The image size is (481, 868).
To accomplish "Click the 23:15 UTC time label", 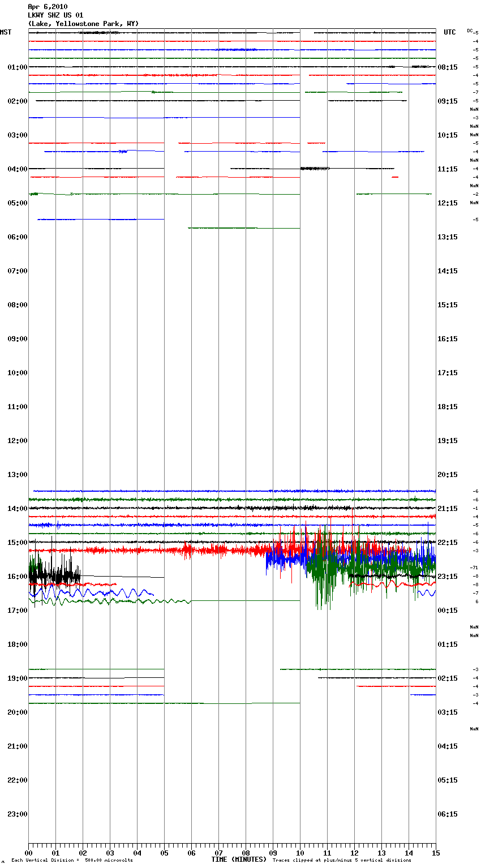I will pos(448,577).
